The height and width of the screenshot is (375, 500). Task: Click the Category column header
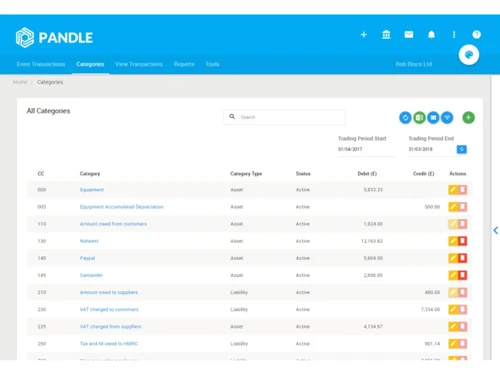(90, 174)
